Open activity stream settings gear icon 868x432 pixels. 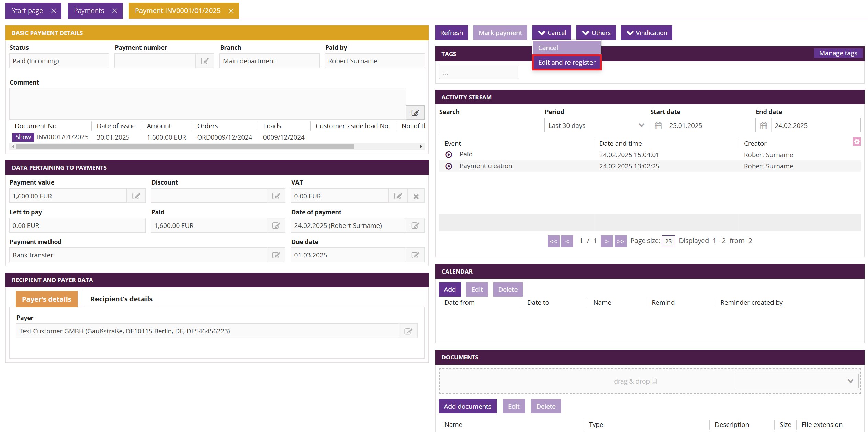coord(857,142)
